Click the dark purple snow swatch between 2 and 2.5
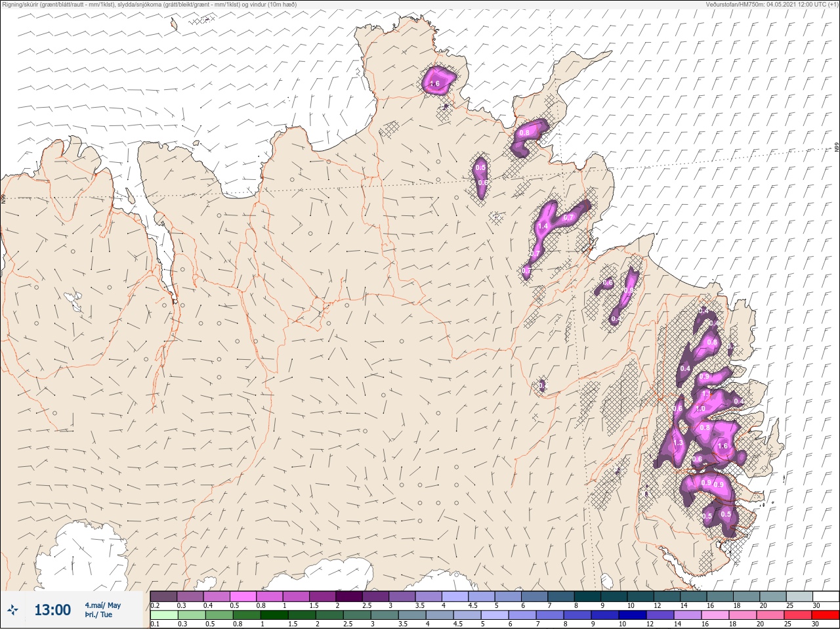840x629 pixels. click(x=349, y=596)
